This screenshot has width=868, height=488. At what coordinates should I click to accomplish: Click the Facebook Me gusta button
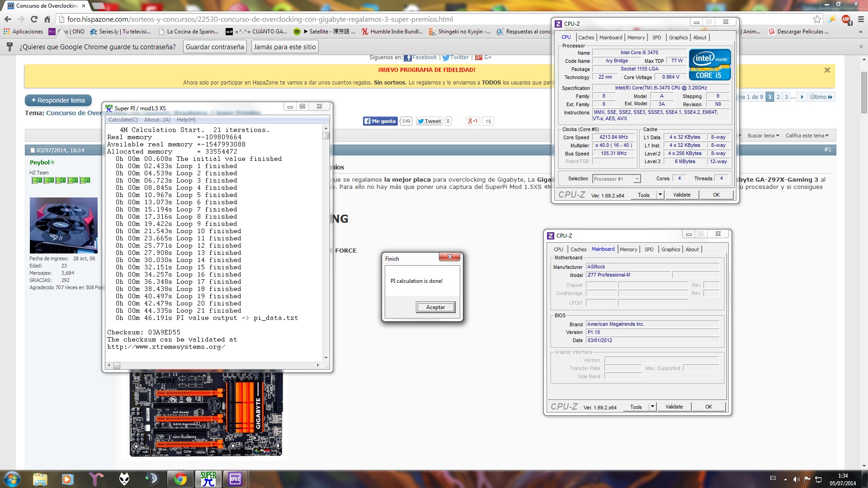(x=380, y=121)
